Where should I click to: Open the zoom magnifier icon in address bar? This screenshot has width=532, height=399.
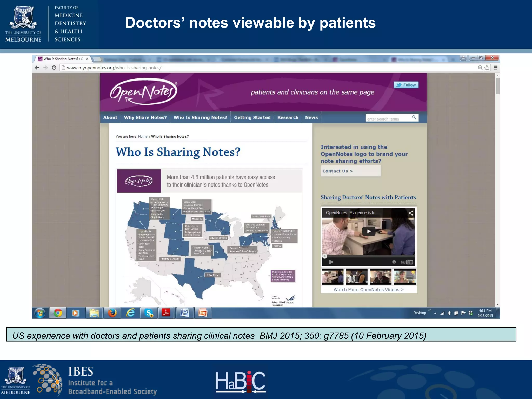coord(480,68)
